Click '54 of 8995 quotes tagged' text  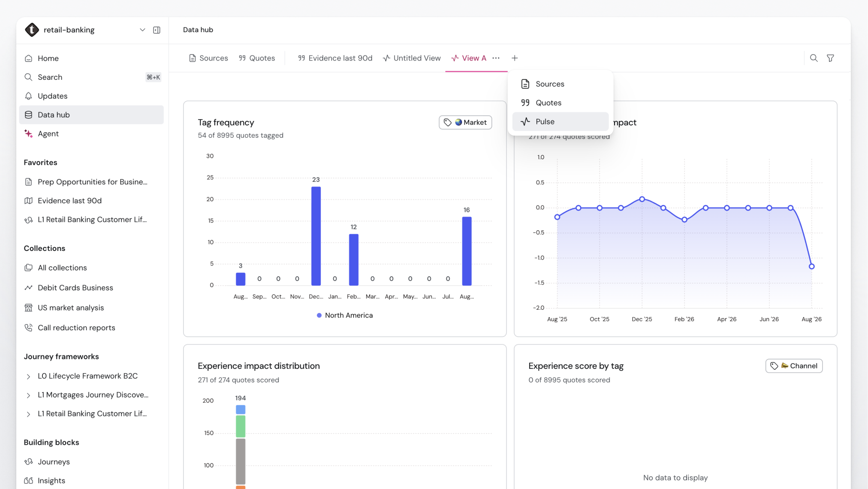tap(241, 136)
